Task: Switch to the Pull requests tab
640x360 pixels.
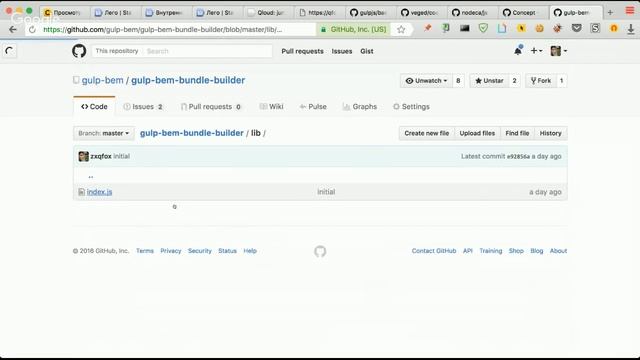Action: (211, 107)
